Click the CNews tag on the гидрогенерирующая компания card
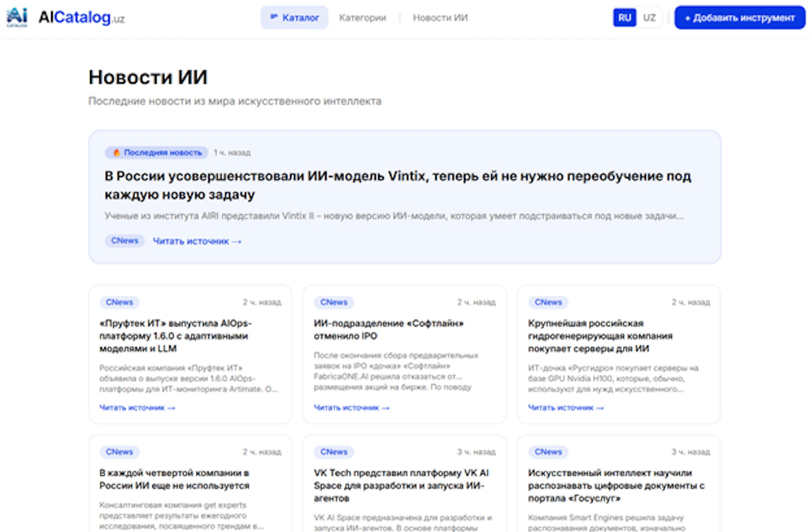This screenshot has width=810, height=532. (x=548, y=302)
